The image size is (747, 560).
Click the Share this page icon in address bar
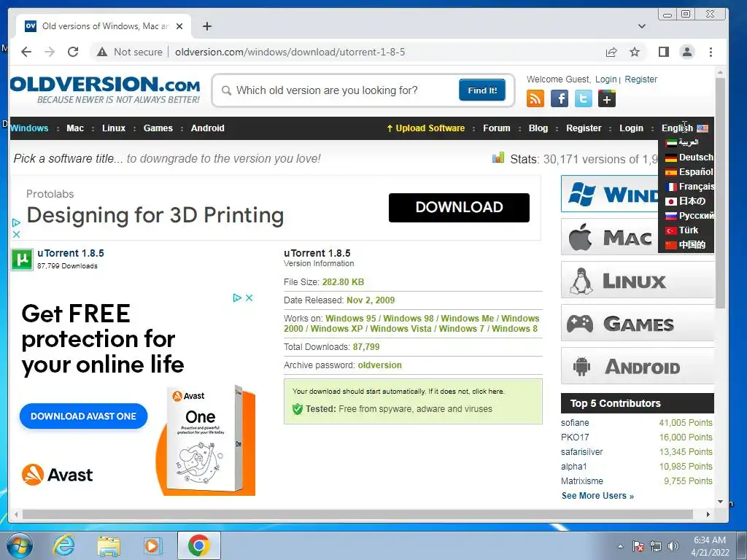click(611, 52)
